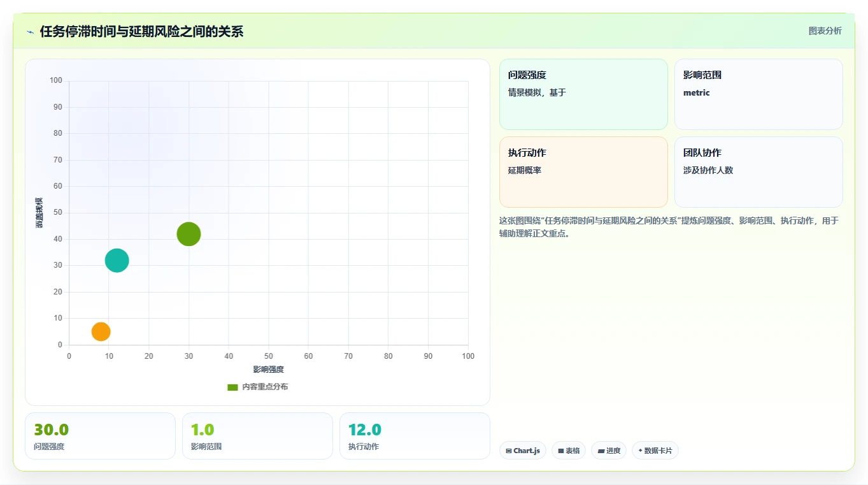Click the Chart.js tag
868x485 pixels.
pos(523,451)
